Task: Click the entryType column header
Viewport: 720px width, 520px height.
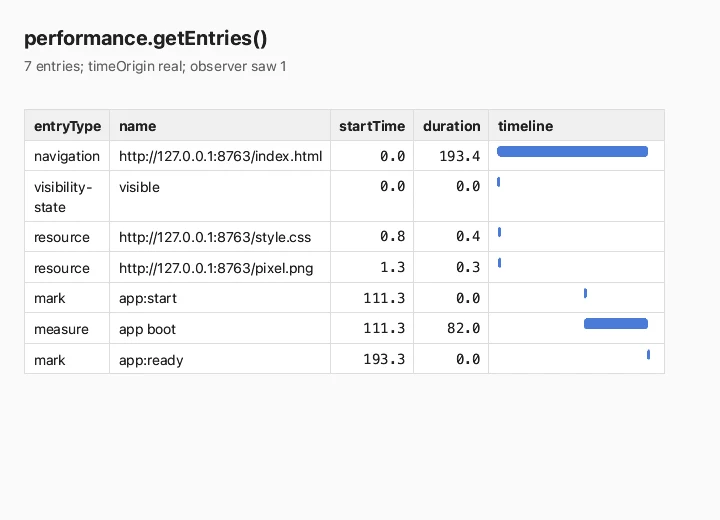Action: click(67, 125)
